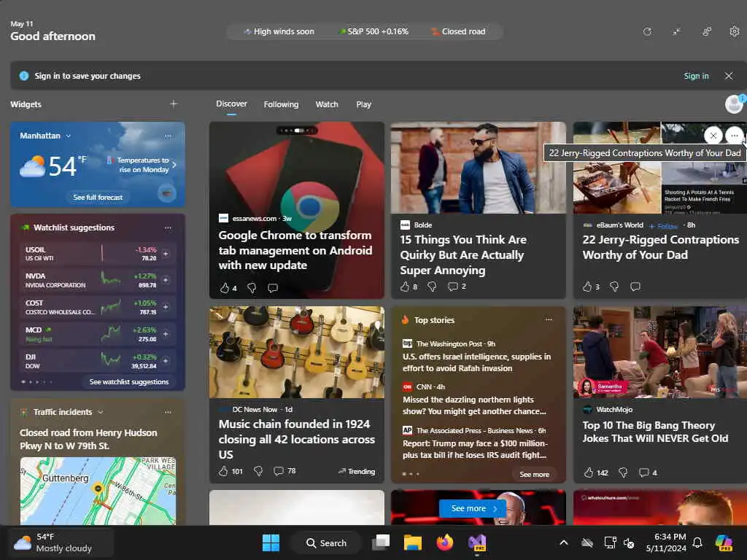Open the profile avatar

pos(734,104)
